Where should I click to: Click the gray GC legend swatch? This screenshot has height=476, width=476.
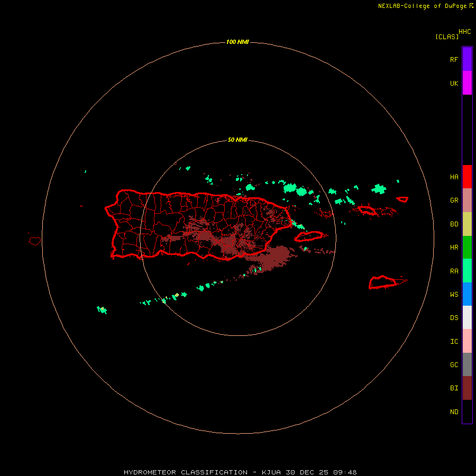[x=467, y=364]
